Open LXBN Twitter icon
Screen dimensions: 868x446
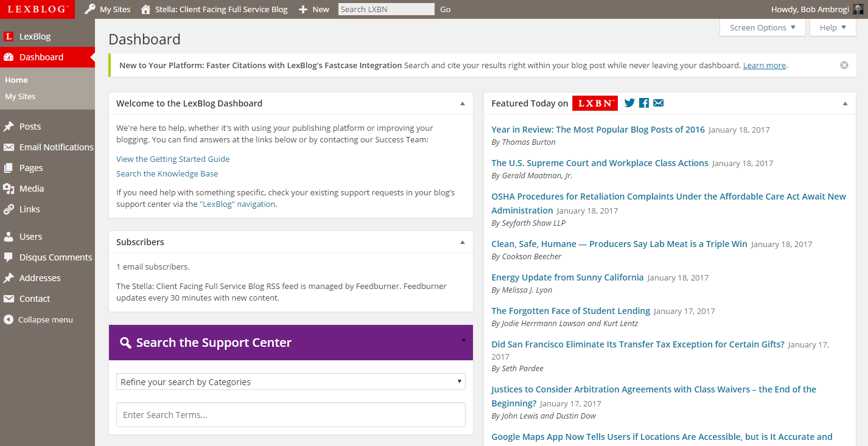(629, 103)
